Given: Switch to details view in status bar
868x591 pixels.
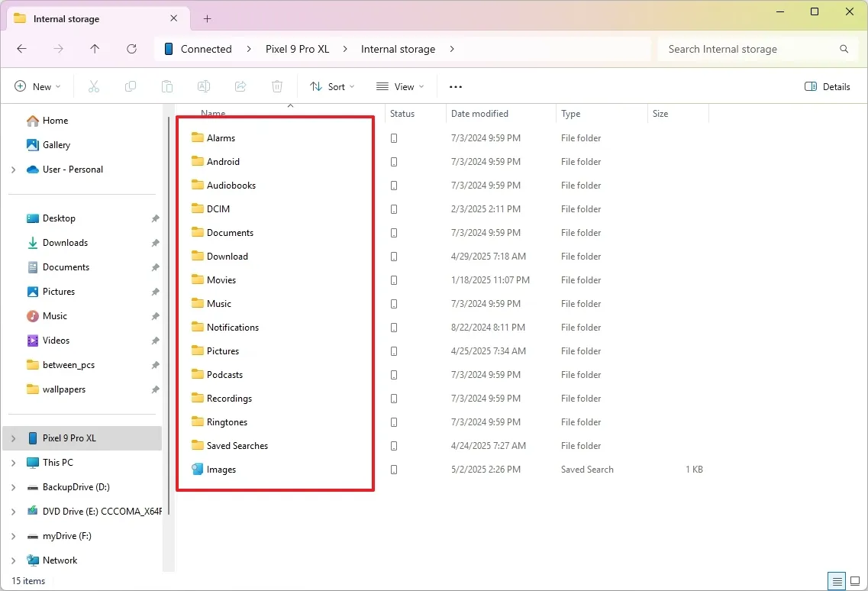Looking at the screenshot, I should pos(837,581).
